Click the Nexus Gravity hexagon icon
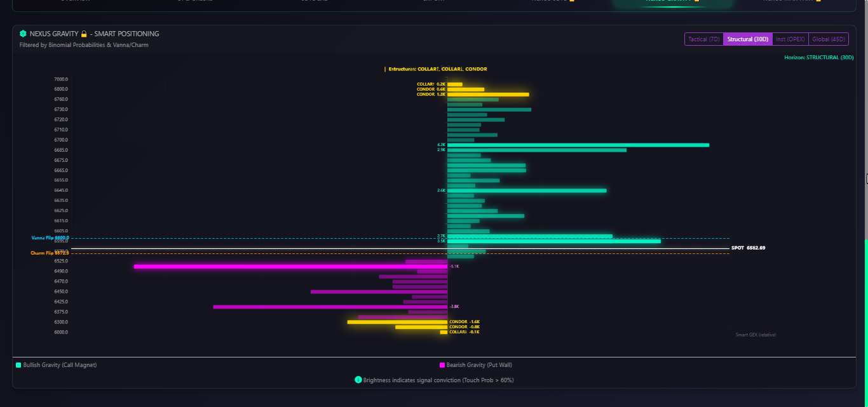The height and width of the screenshot is (407, 868). pos(23,34)
